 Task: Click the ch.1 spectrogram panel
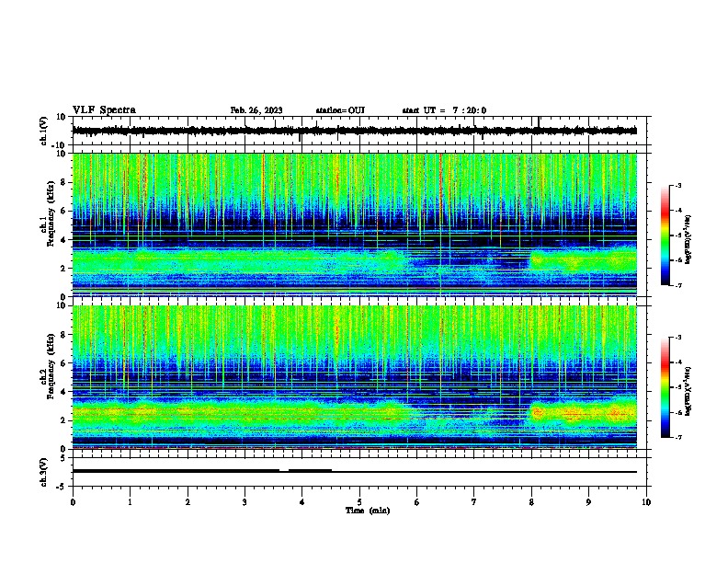[354, 224]
